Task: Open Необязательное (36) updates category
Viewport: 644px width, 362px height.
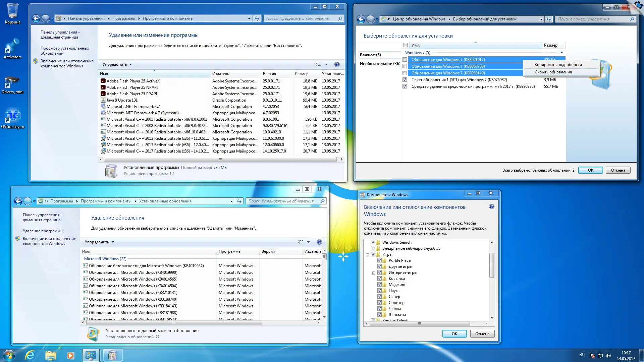Action: [x=380, y=64]
